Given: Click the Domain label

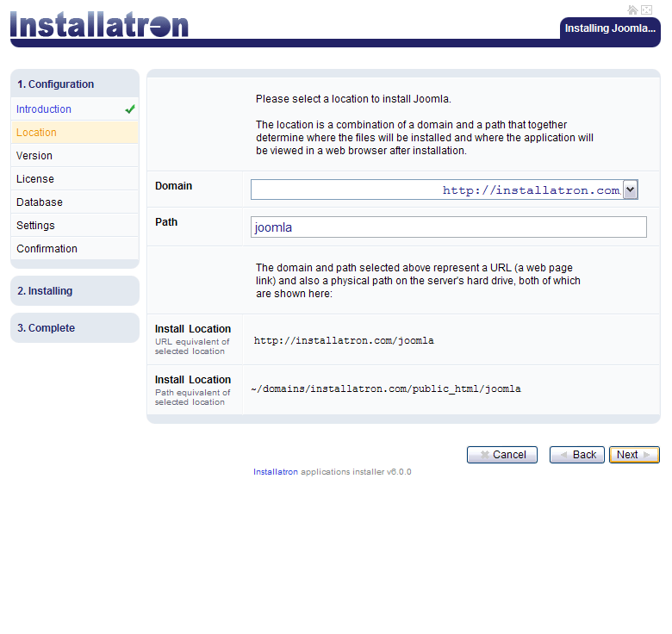Looking at the screenshot, I should pos(173,186).
